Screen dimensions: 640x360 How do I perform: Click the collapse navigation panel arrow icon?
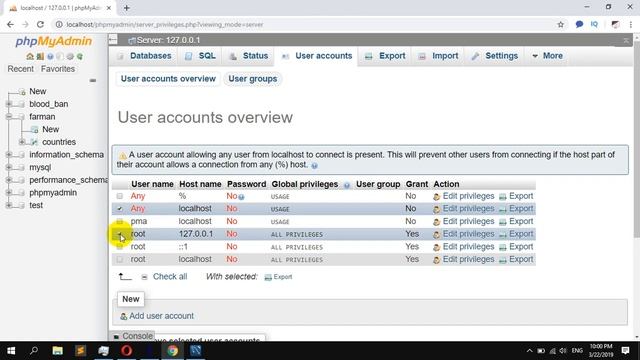113,40
